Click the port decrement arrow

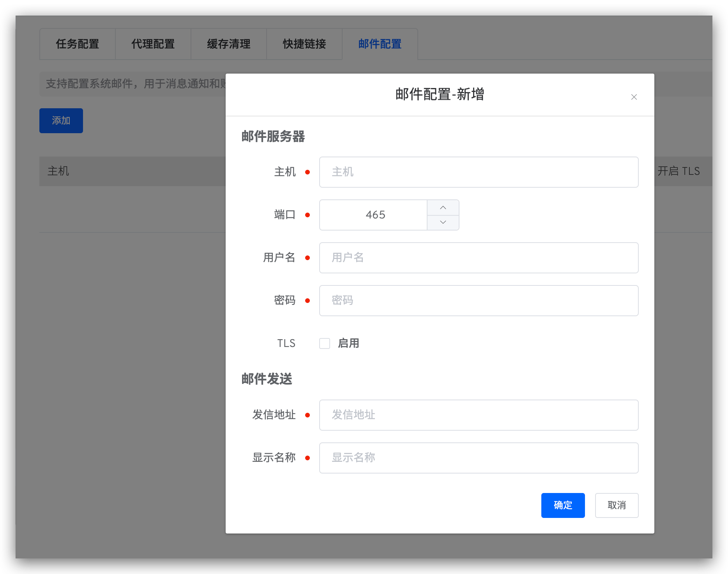coord(443,222)
